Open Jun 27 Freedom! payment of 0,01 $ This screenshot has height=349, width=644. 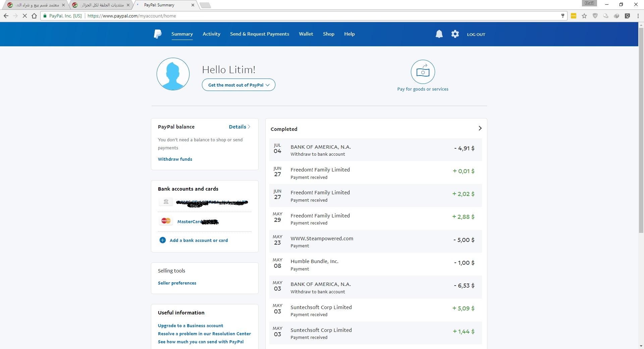click(375, 172)
